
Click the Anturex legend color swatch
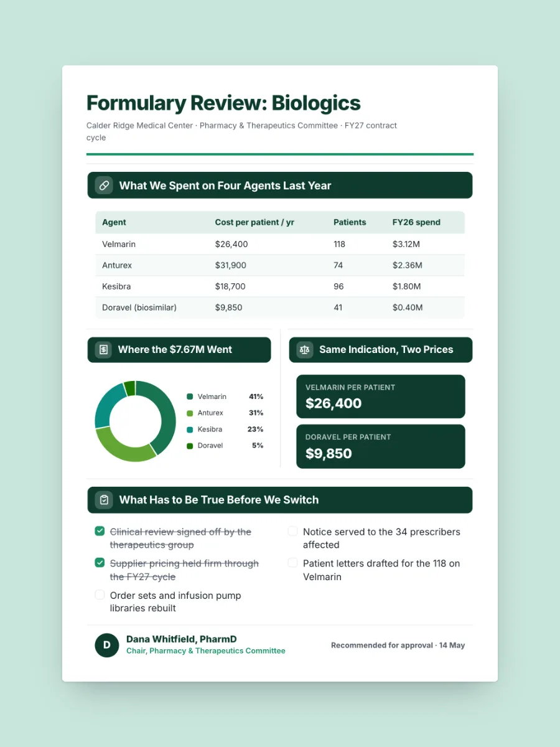coord(190,413)
